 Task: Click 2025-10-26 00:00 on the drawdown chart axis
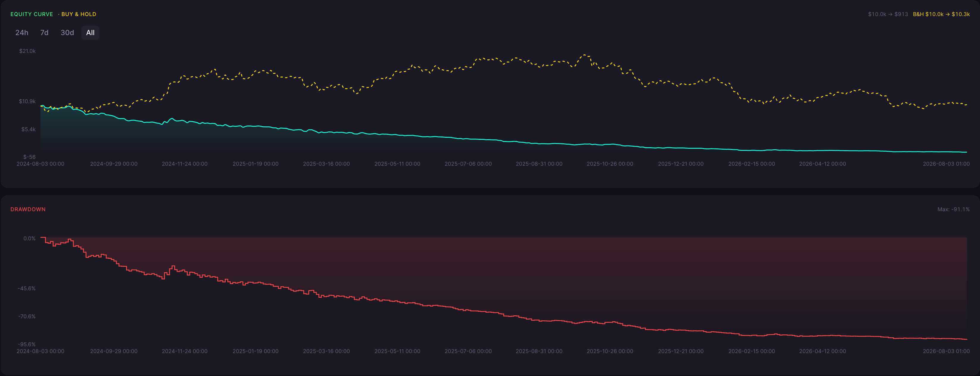[610, 351]
